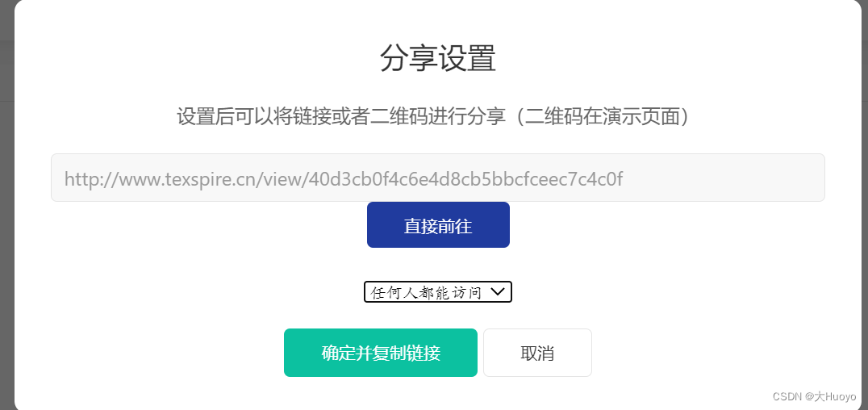Go directly to link via blue button

click(x=438, y=225)
